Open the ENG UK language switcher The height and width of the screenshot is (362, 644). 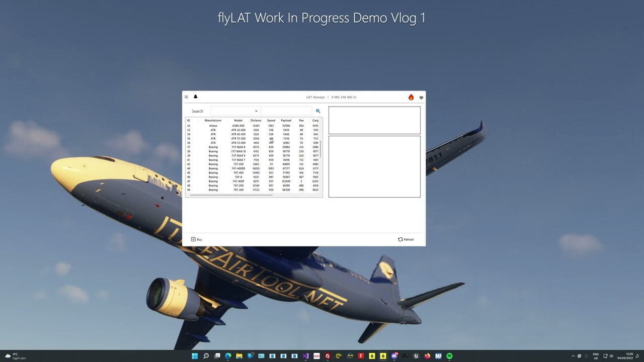pyautogui.click(x=596, y=356)
